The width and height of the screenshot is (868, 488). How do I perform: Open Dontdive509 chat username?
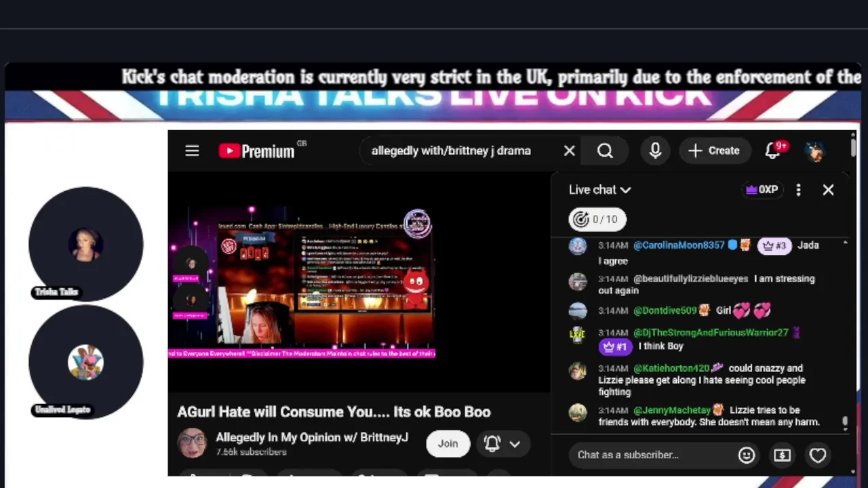665,310
